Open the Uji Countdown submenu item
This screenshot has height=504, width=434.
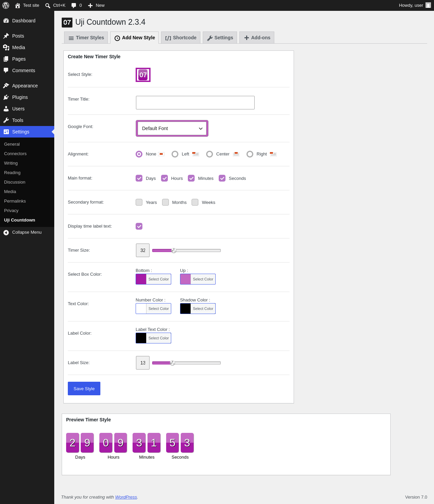20,220
